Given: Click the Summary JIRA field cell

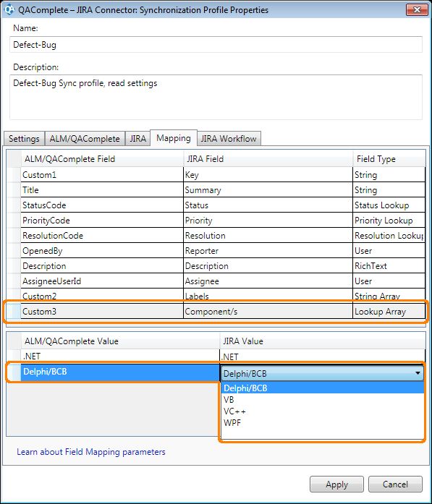Looking at the screenshot, I should [x=268, y=190].
